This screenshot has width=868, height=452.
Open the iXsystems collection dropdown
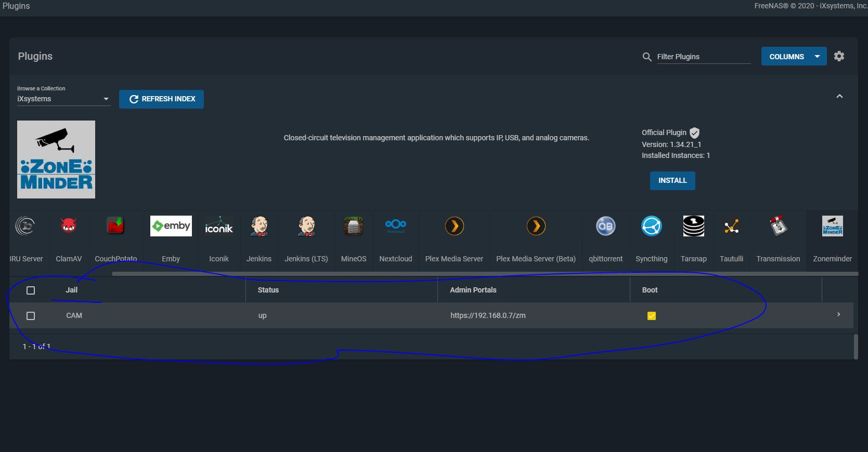point(63,99)
